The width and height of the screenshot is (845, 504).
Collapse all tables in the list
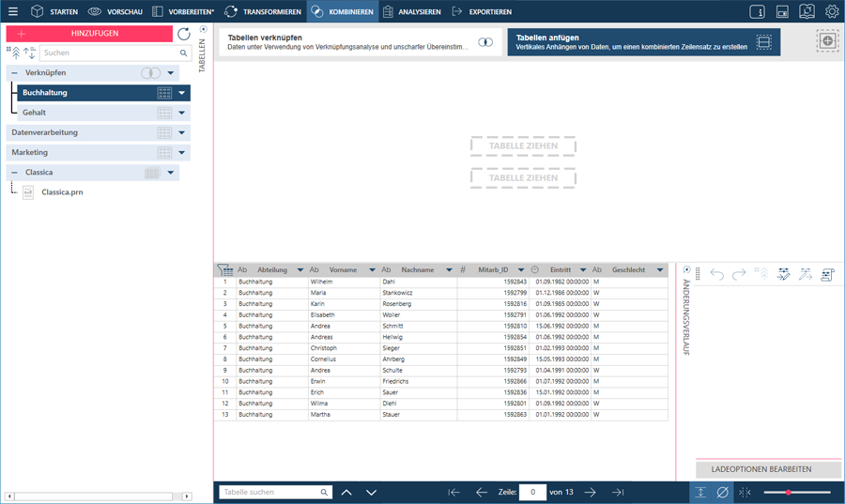(x=14, y=53)
